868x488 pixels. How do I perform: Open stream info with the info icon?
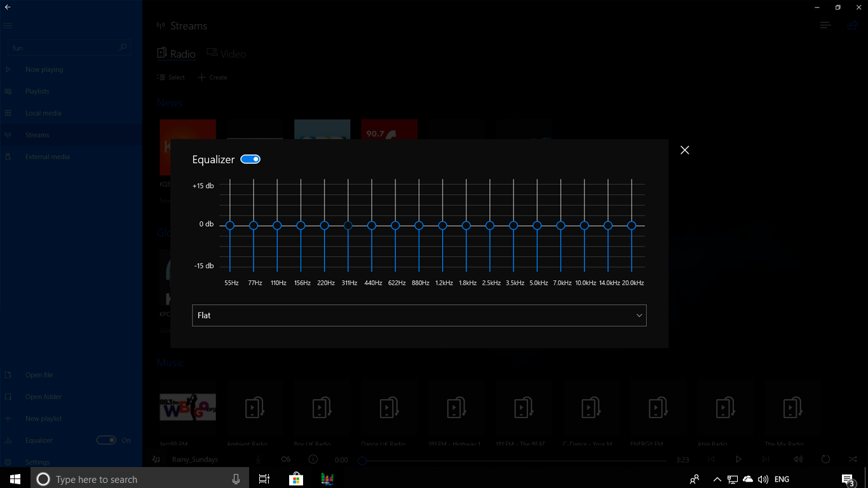click(312, 459)
